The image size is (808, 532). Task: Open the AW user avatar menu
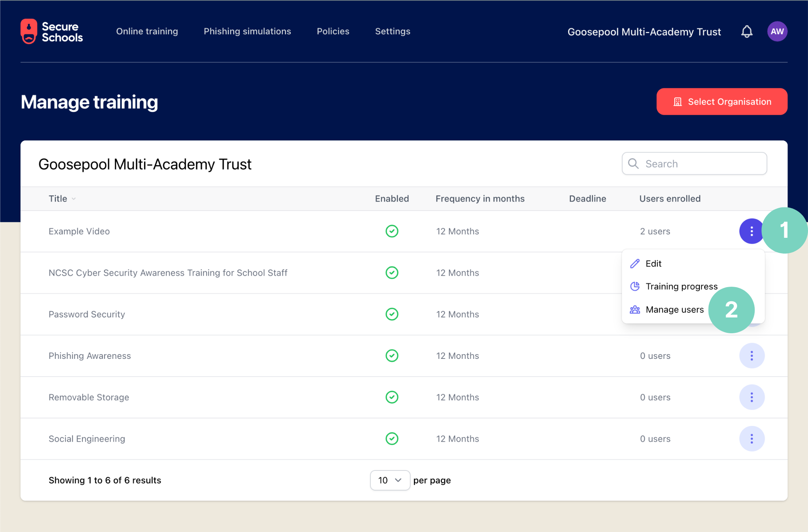click(777, 32)
